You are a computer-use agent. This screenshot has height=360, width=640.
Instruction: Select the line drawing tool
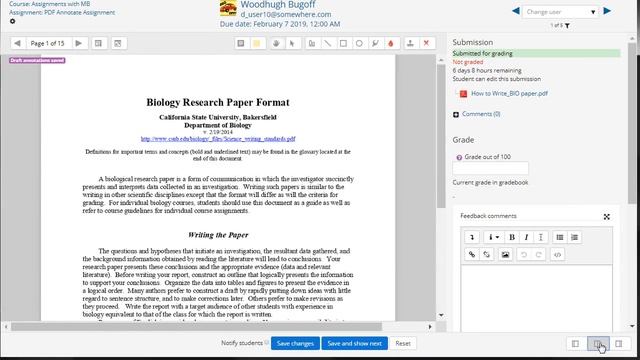[x=328, y=43]
